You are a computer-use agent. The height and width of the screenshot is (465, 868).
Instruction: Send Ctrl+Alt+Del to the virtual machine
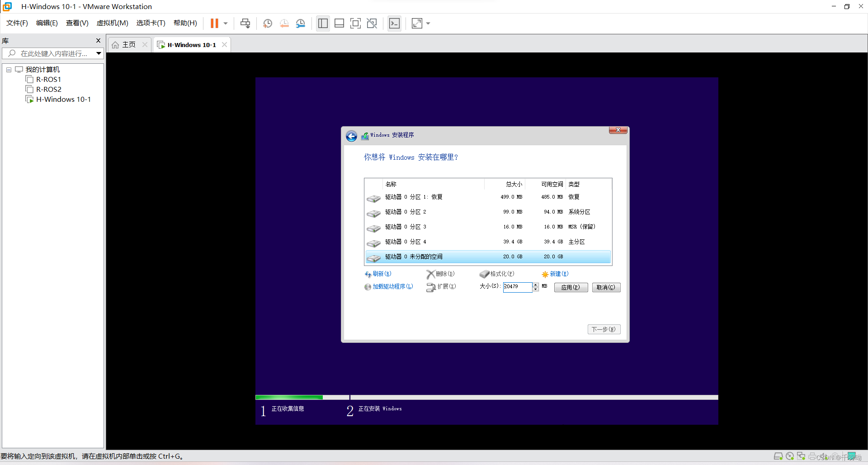(245, 23)
